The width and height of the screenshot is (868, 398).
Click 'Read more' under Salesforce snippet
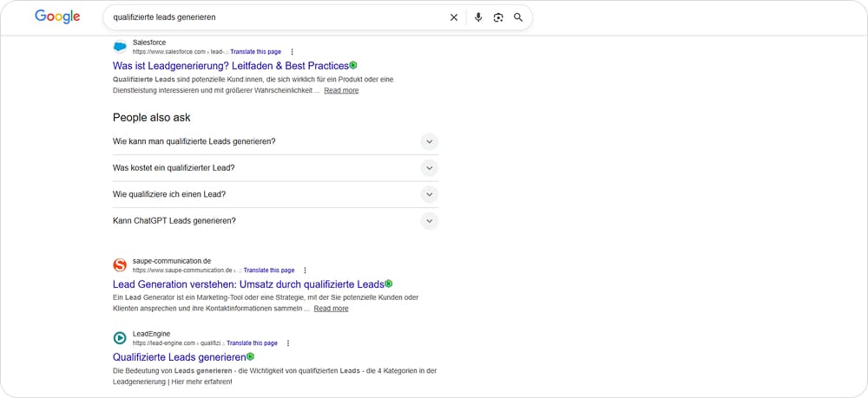(x=341, y=91)
